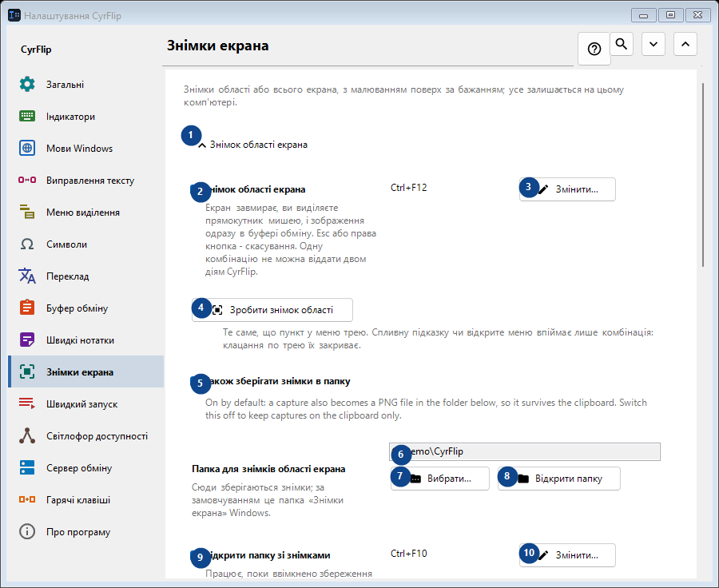719x588 pixels.
Task: Click the magnifier search icon
Action: click(x=622, y=44)
